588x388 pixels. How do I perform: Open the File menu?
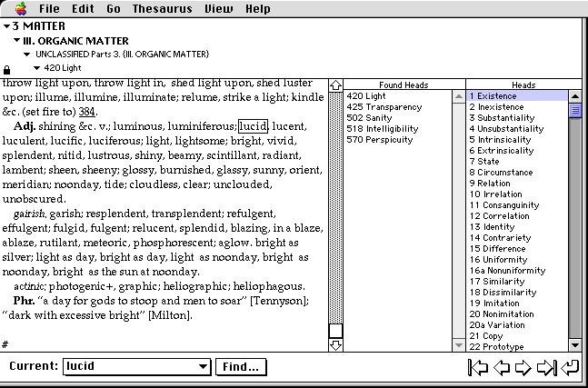pos(49,8)
